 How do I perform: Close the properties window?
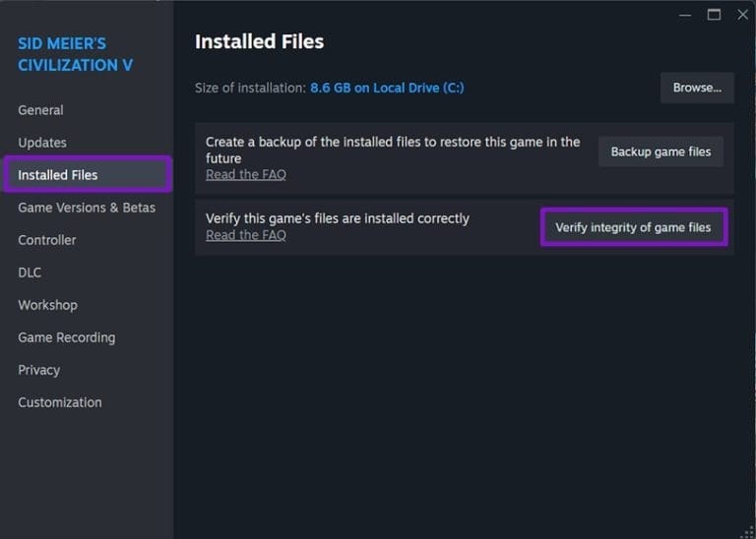742,15
